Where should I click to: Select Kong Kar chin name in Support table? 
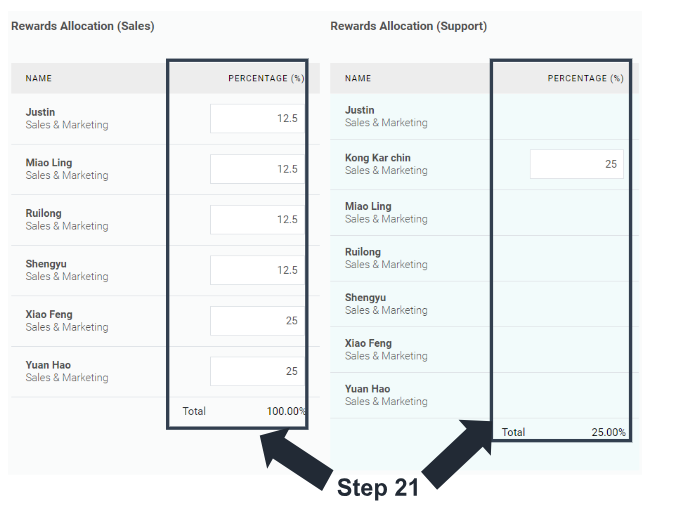pyautogui.click(x=377, y=158)
